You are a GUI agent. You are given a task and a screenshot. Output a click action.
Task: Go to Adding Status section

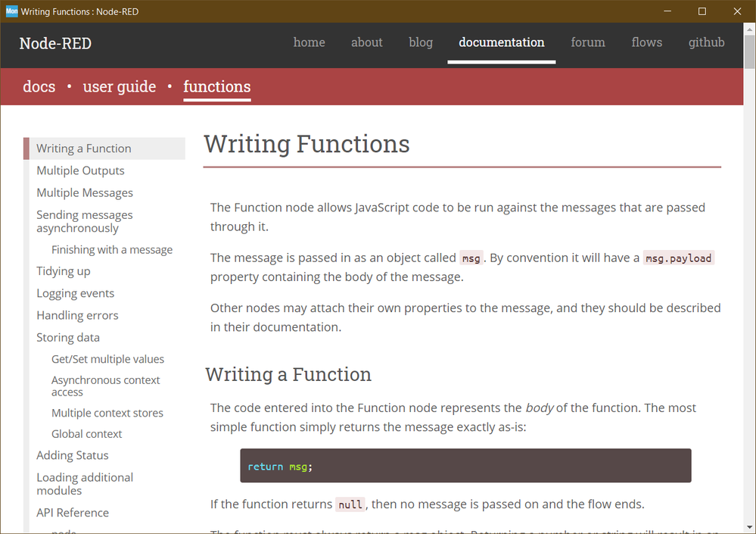(x=73, y=455)
